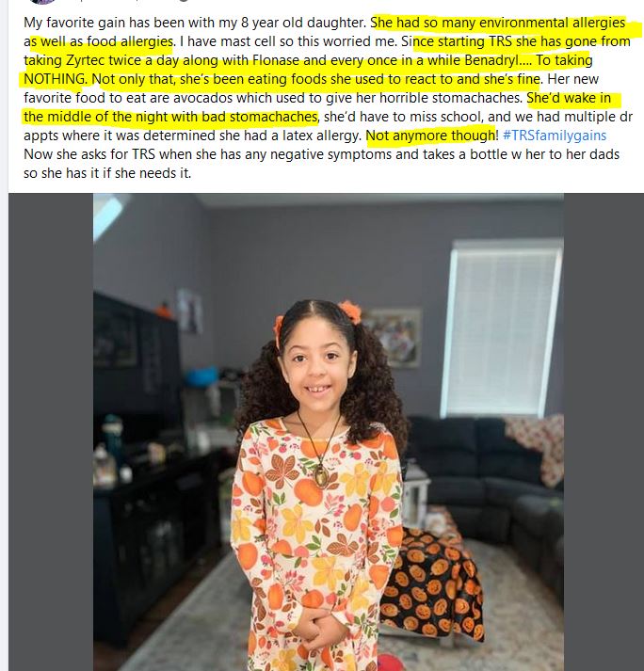Click the phrase 'latex allergy' in the post

click(321, 136)
